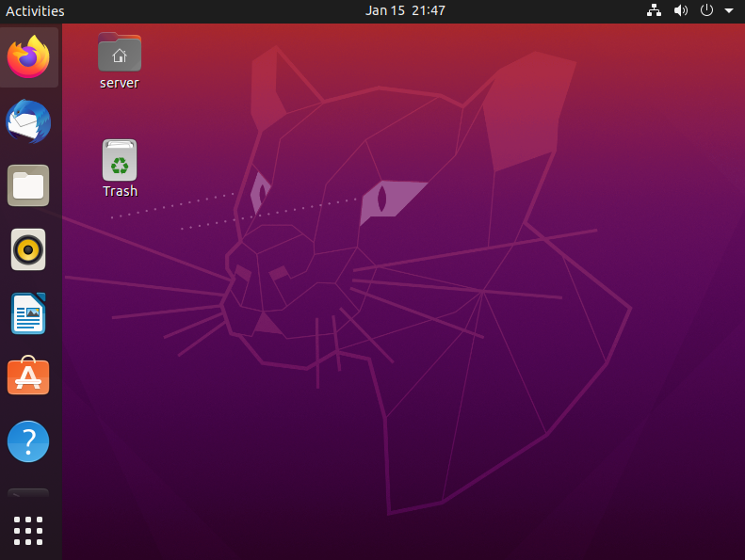Select the server home folder icon

(120, 53)
